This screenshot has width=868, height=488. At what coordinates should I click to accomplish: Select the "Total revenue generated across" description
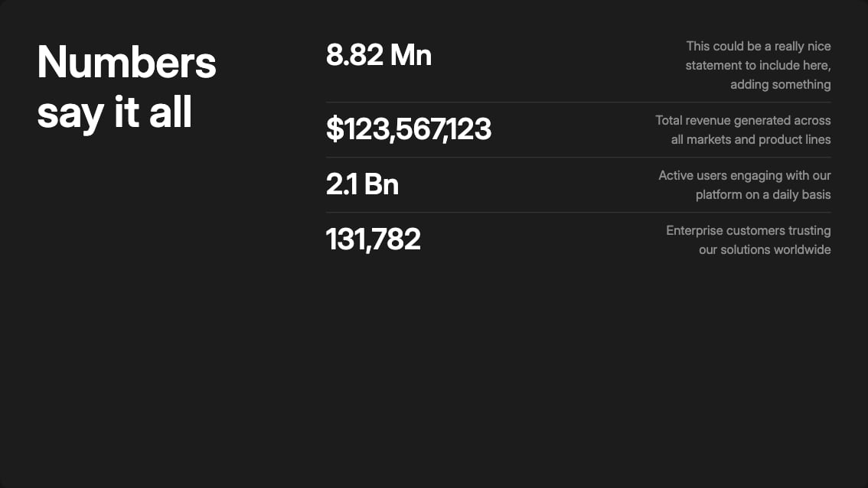point(743,120)
